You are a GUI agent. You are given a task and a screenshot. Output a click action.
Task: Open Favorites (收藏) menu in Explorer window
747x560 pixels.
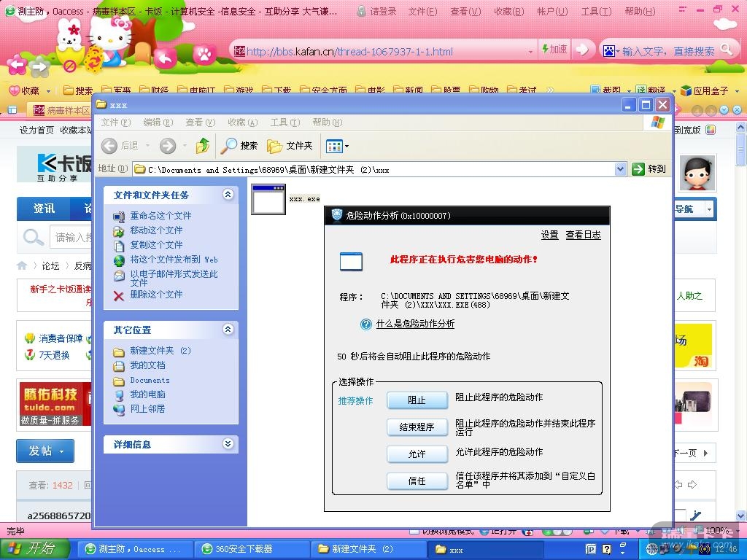click(242, 122)
